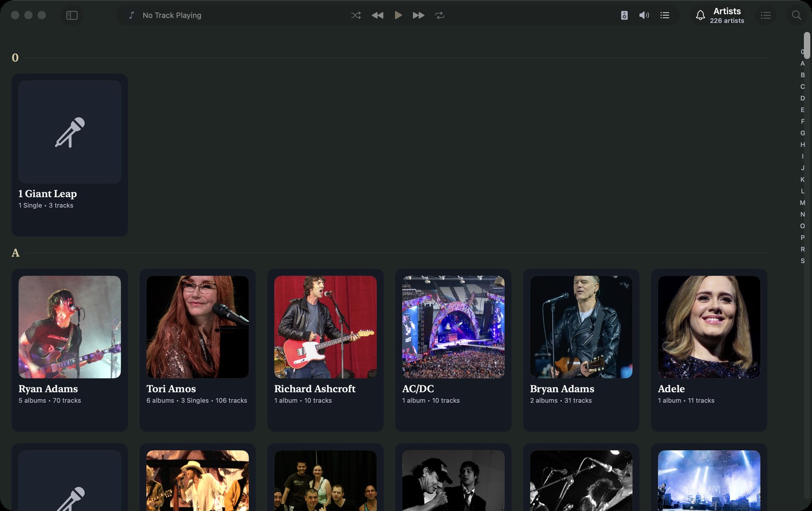
Task: Select the Adele artist name
Action: point(671,389)
